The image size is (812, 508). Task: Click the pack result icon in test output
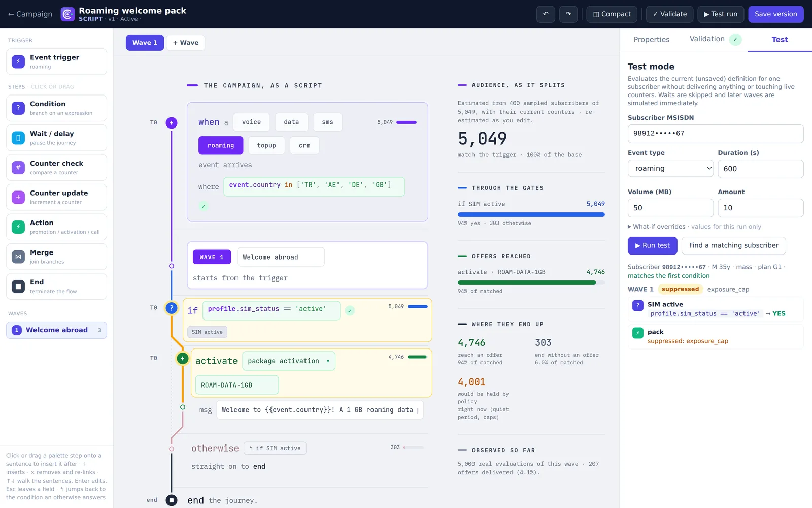638,333
